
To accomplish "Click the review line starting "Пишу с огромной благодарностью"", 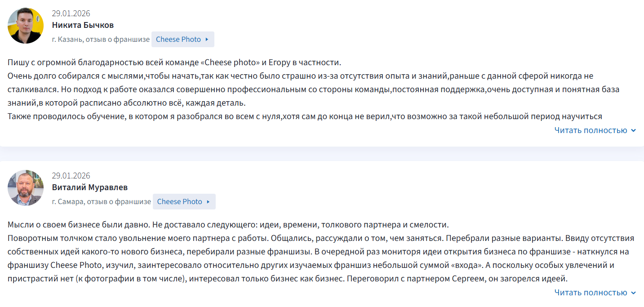I will (174, 62).
